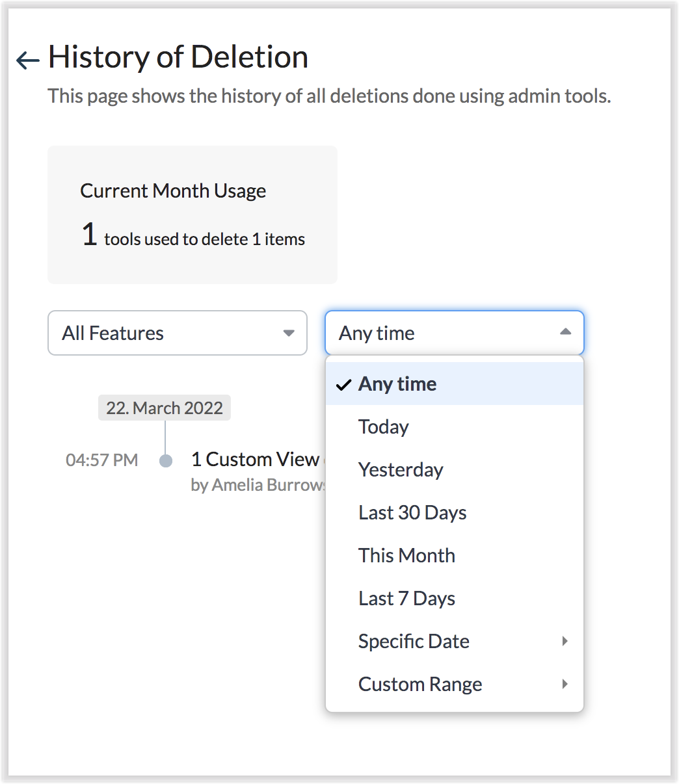Image resolution: width=679 pixels, height=784 pixels.
Task: Select Last 7 Days option
Action: 406,598
